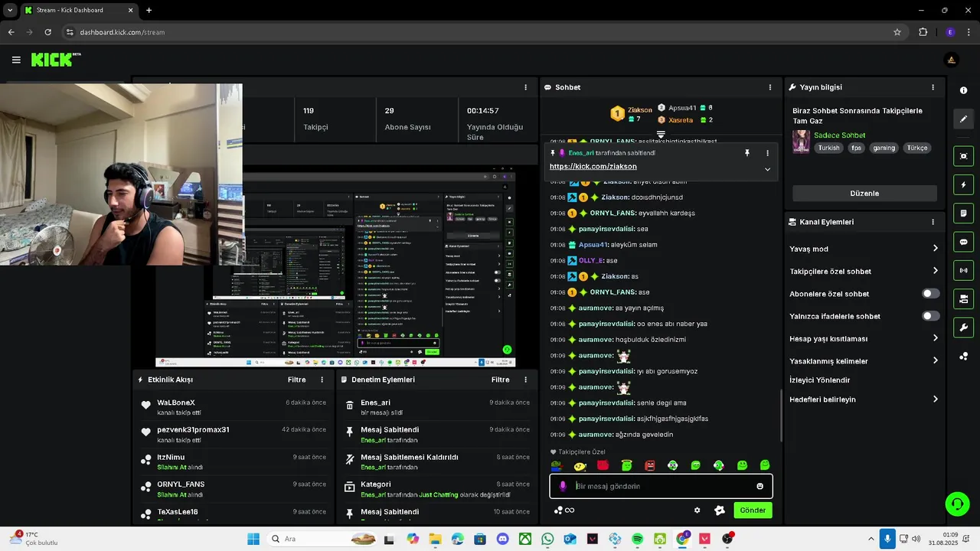Click the purple microphone icon in message box
The height and width of the screenshot is (551, 980).
pos(563,486)
